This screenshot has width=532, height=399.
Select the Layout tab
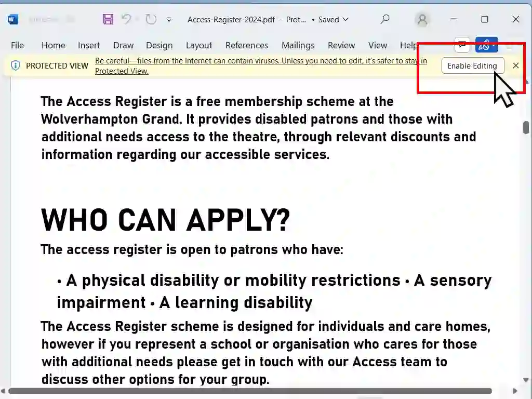point(199,45)
